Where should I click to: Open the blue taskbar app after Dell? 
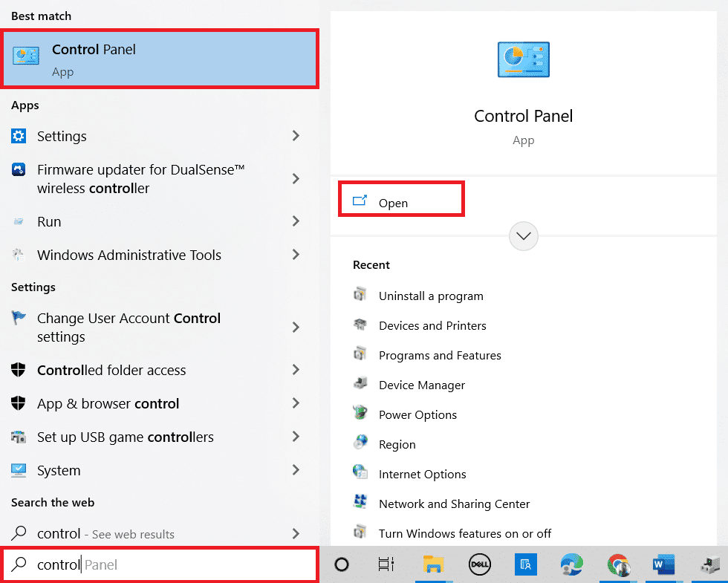pyautogui.click(x=526, y=564)
